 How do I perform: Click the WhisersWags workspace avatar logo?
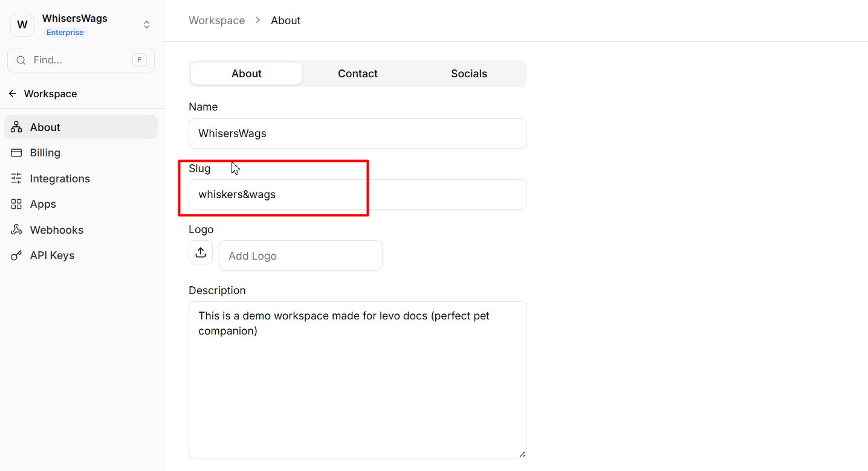click(x=22, y=25)
